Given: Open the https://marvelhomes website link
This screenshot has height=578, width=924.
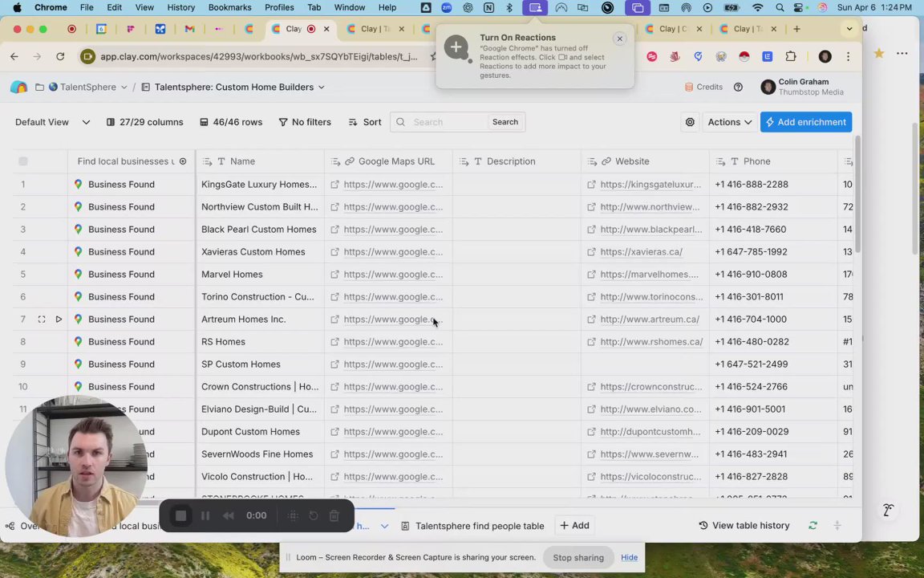Looking at the screenshot, I should [649, 275].
